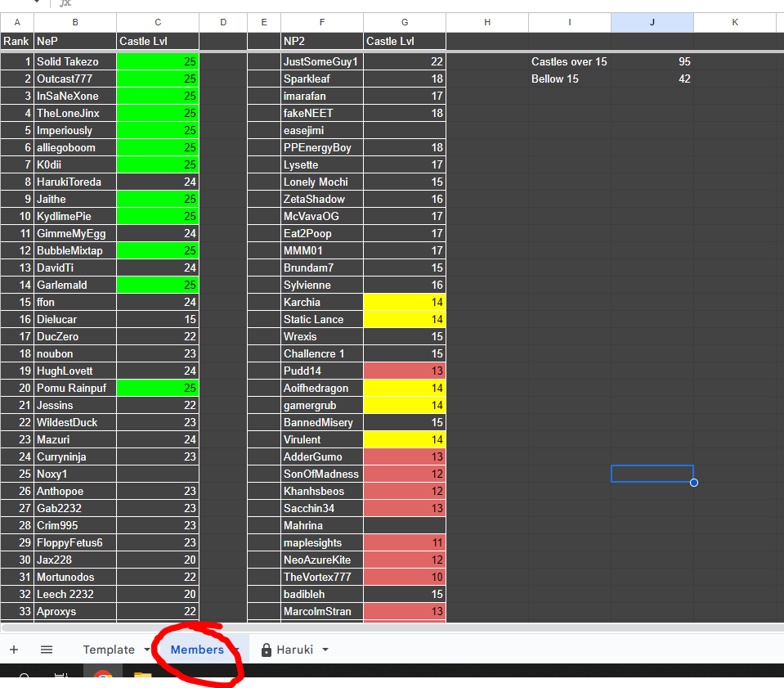This screenshot has width=784, height=688.
Task: Open the Template tab dropdown arrow
Action: pyautogui.click(x=146, y=650)
